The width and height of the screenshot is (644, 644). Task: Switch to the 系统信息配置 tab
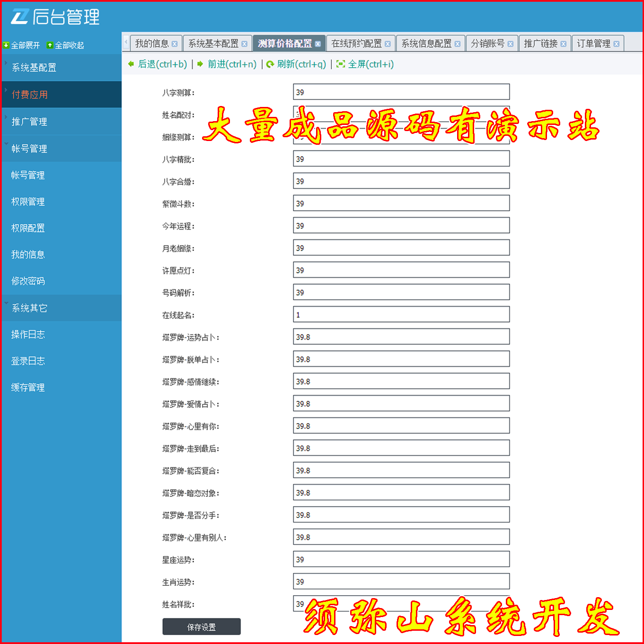tap(426, 43)
